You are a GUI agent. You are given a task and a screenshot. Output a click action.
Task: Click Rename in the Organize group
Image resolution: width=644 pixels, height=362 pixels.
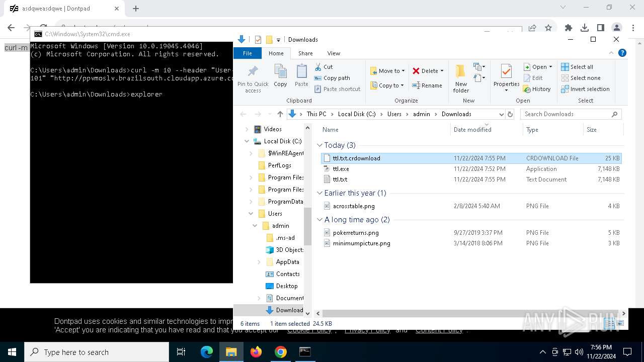428,85
